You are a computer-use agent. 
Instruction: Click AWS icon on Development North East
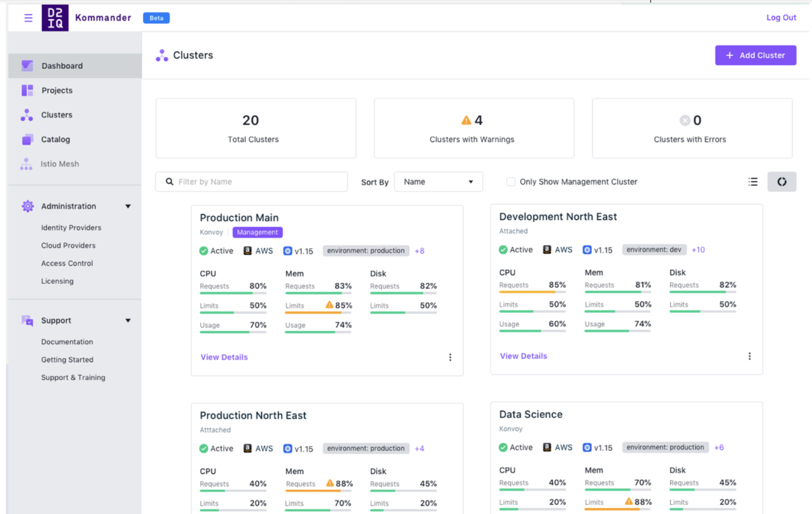(547, 249)
